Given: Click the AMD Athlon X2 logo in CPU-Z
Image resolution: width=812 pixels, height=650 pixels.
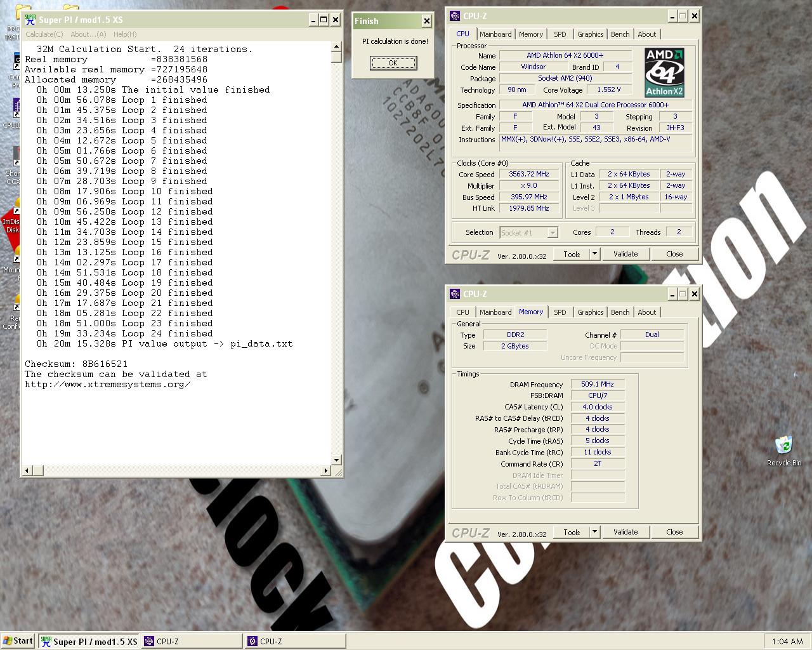Looking at the screenshot, I should pyautogui.click(x=664, y=72).
